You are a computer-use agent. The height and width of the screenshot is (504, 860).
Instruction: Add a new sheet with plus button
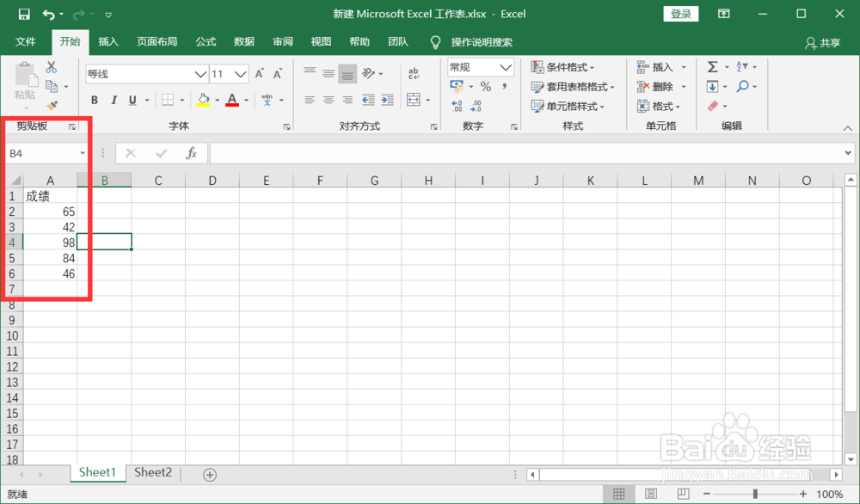210,475
